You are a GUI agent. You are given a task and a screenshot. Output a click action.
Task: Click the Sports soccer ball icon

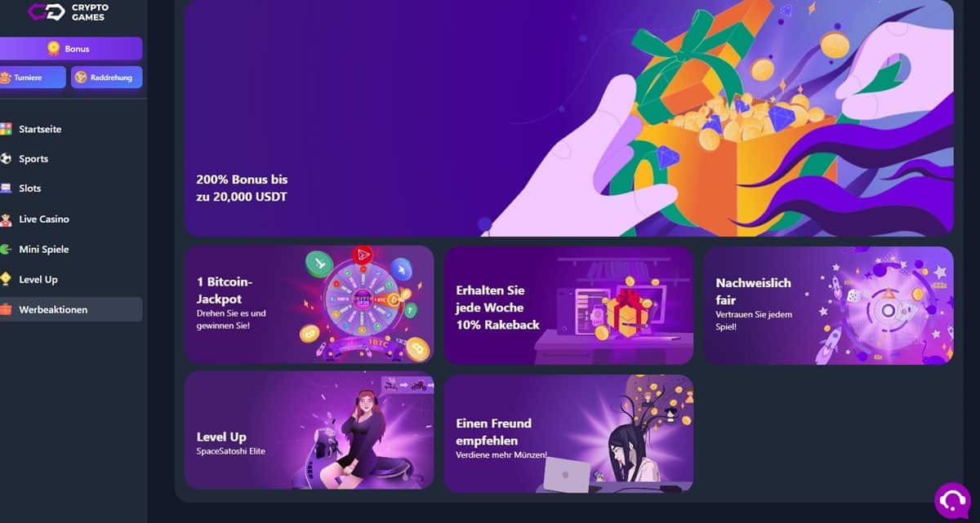point(6,158)
